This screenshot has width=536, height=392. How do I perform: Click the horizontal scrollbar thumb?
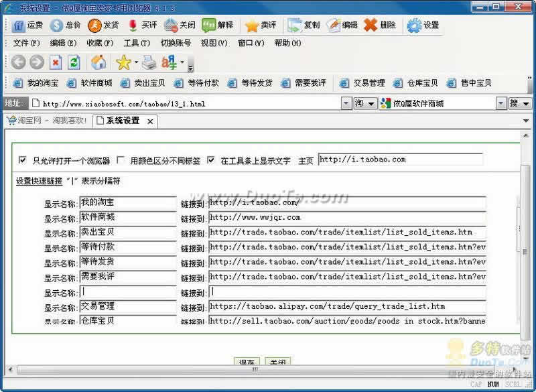tap(255, 369)
